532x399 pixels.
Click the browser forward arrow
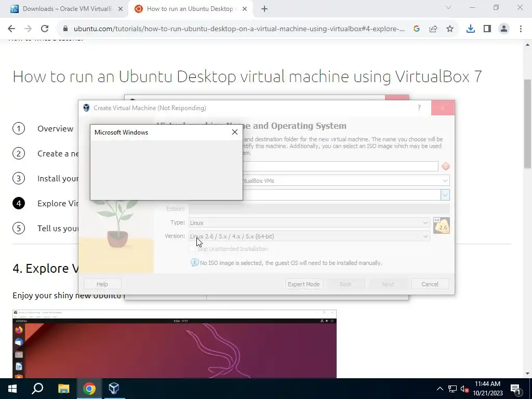click(x=28, y=29)
